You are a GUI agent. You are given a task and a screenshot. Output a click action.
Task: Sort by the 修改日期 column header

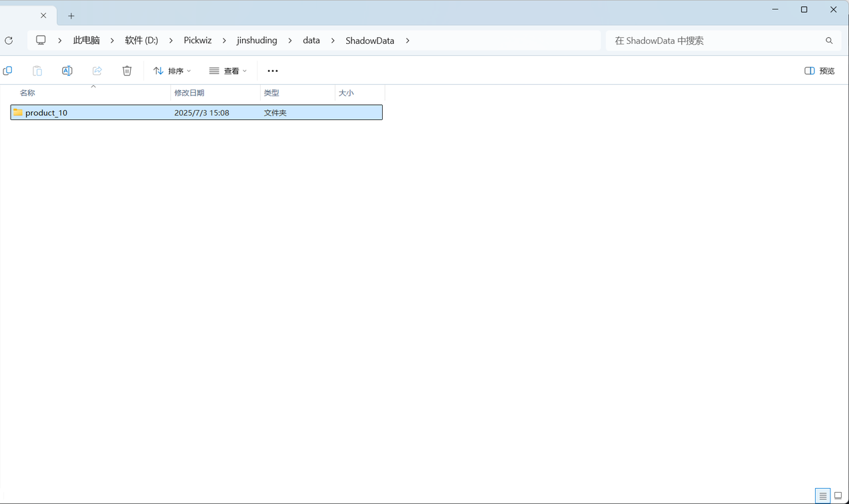pyautogui.click(x=189, y=93)
